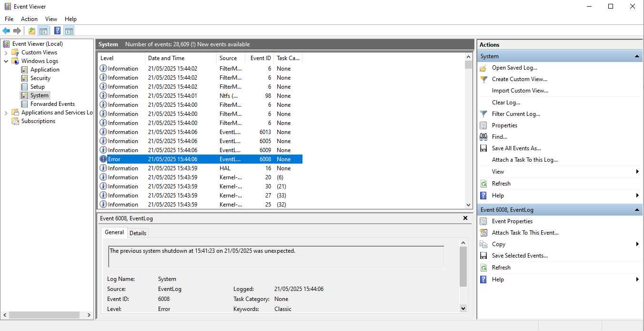Screen dimensions: 644x331
Task: Select the Kernel event row with ID 27
Action: (x=200, y=196)
